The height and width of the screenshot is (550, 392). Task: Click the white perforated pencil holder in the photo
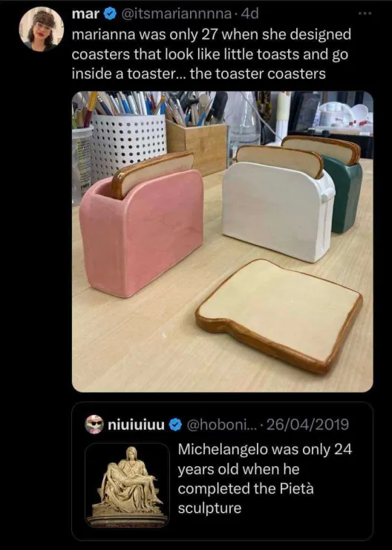[x=128, y=140]
